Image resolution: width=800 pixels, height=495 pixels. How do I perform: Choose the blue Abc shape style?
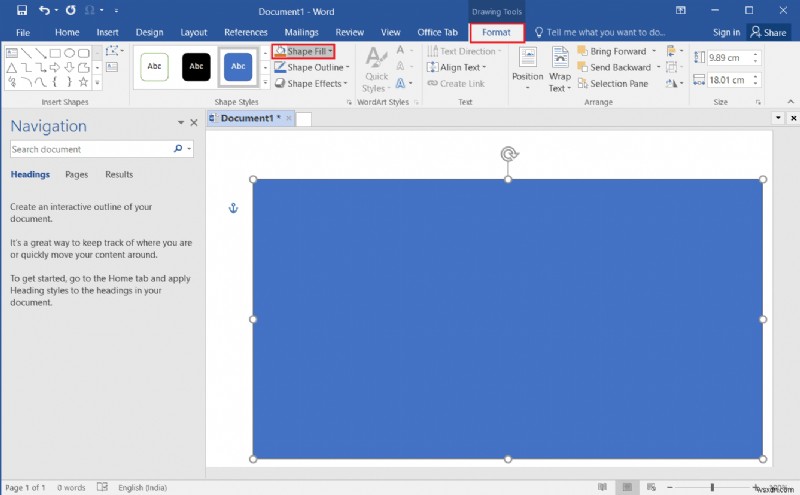click(238, 67)
